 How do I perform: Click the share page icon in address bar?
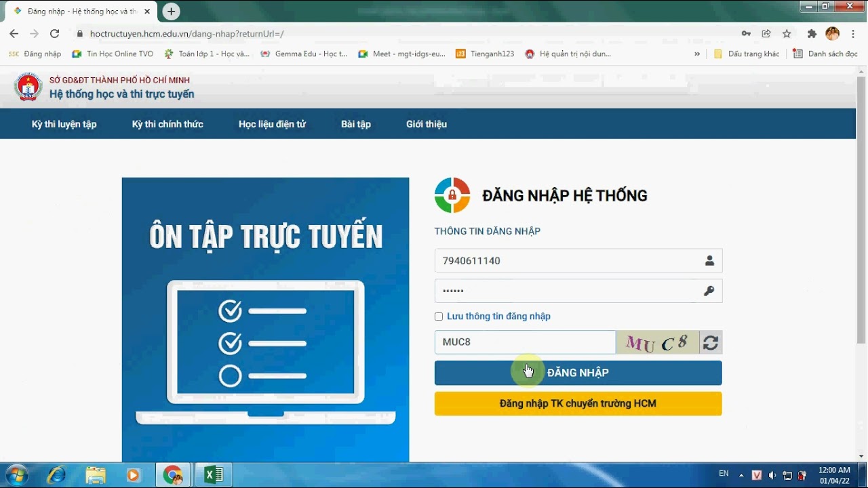pos(766,34)
